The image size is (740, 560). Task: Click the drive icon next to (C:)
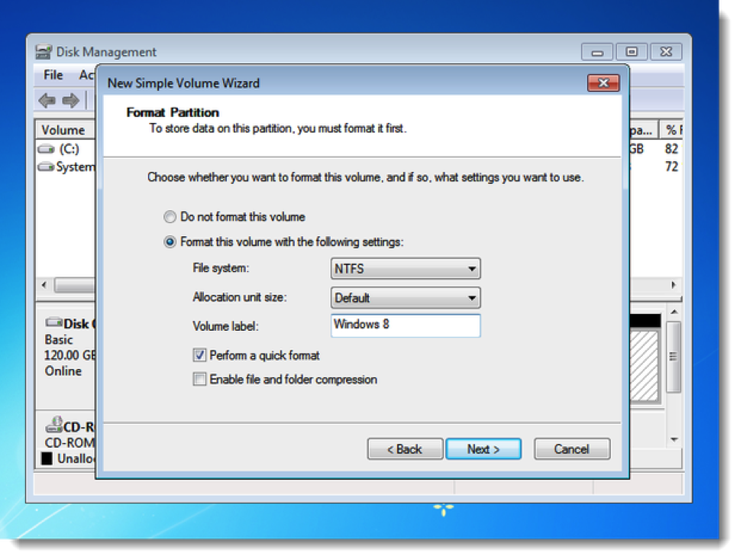(x=47, y=149)
